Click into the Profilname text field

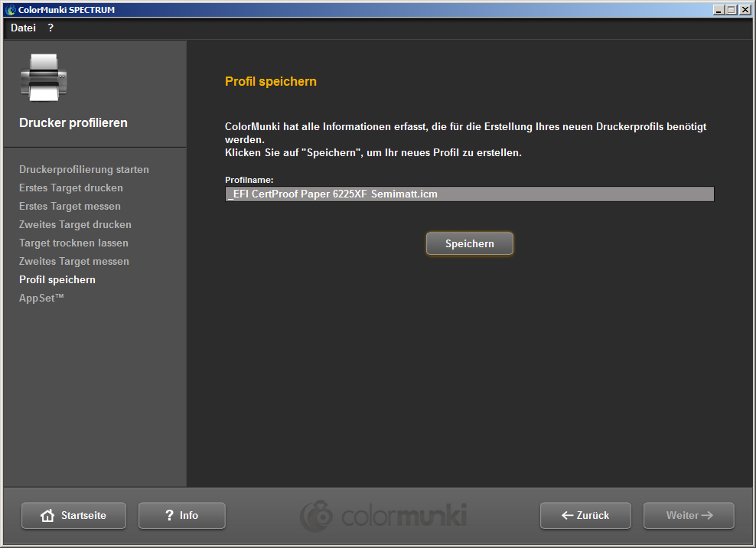pyautogui.click(x=470, y=194)
